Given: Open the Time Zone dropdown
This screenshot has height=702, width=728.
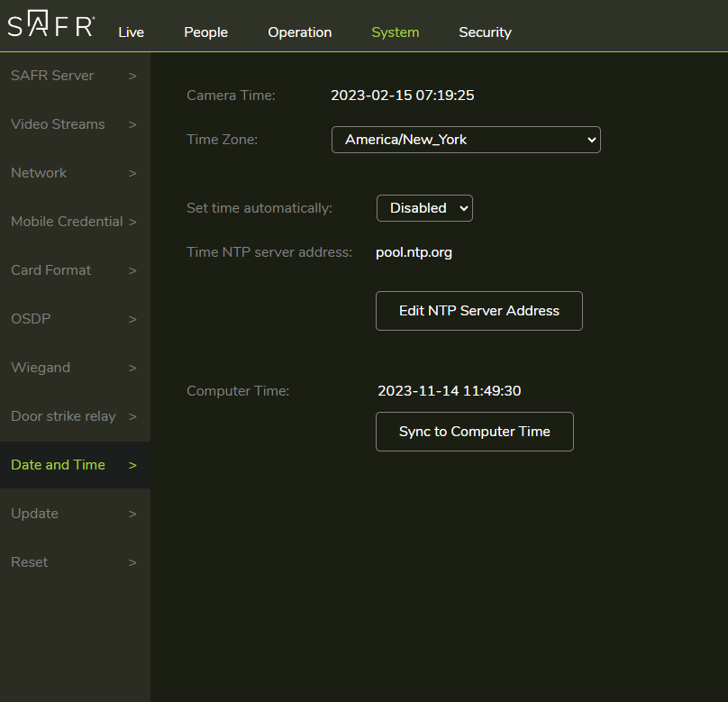Looking at the screenshot, I should coord(466,140).
